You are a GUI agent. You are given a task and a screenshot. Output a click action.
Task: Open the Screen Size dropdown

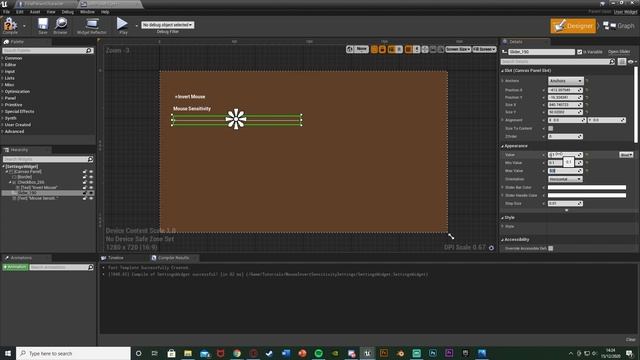pyautogui.click(x=458, y=49)
